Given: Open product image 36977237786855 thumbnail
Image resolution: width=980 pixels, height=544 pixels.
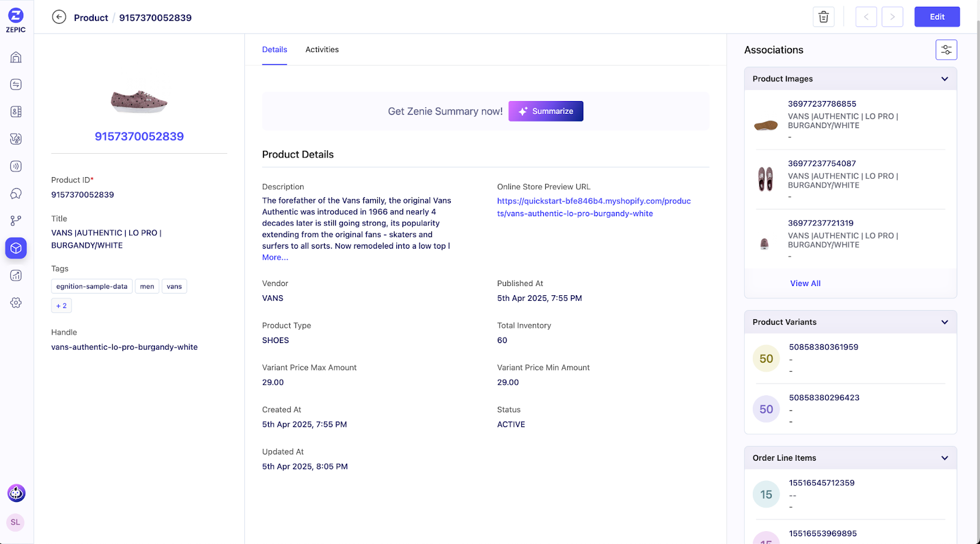Looking at the screenshot, I should [x=766, y=126].
